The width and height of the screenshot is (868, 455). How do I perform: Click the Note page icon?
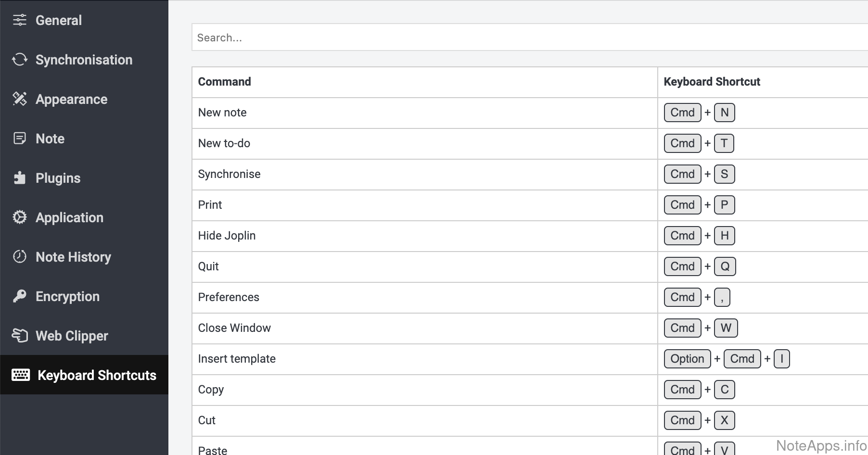tap(20, 139)
